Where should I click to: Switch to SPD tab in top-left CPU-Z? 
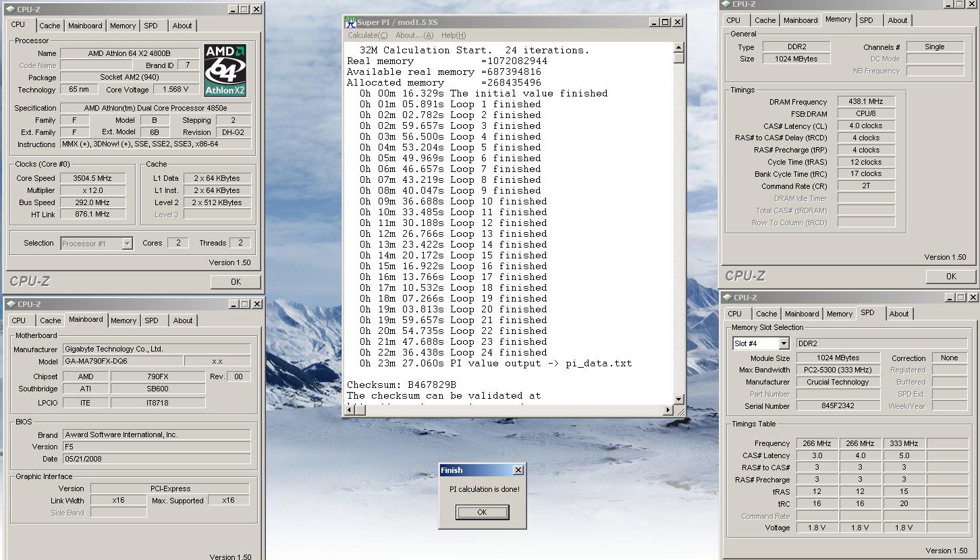[x=151, y=26]
